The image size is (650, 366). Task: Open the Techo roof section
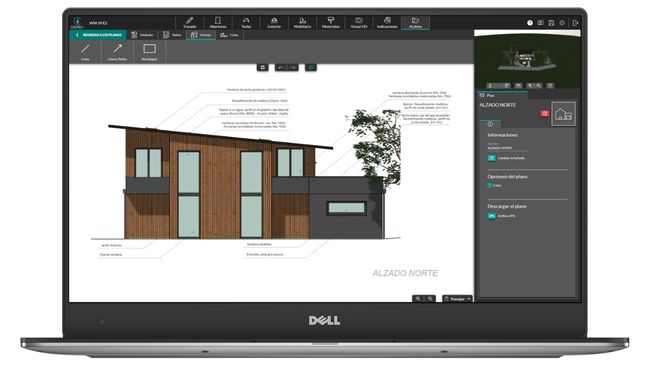click(x=246, y=22)
